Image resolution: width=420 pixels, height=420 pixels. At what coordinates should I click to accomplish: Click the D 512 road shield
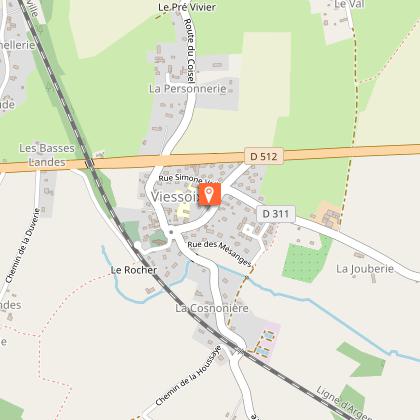tap(264, 156)
